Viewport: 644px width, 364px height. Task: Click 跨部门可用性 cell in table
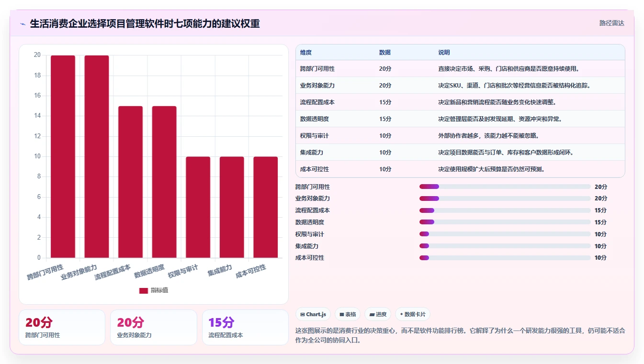tap(317, 69)
